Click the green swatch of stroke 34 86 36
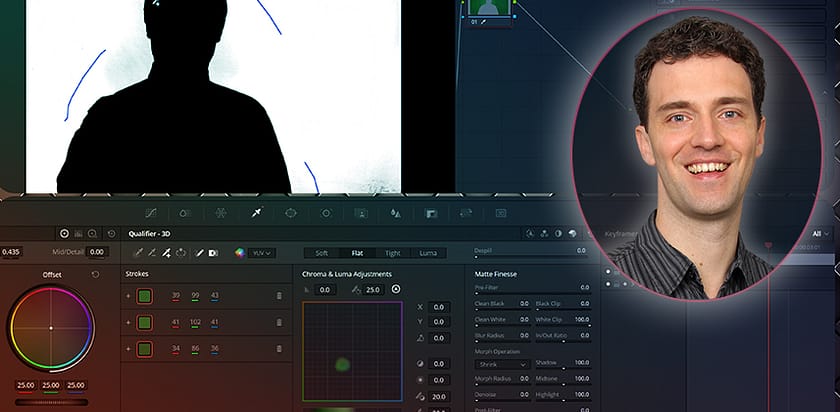 tap(144, 349)
